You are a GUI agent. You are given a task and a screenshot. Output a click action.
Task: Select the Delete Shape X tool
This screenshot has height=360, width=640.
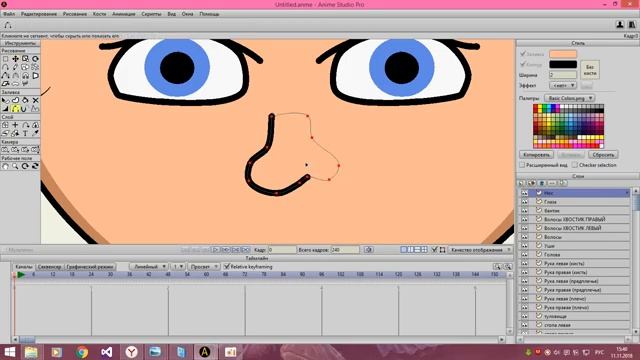tap(35, 100)
